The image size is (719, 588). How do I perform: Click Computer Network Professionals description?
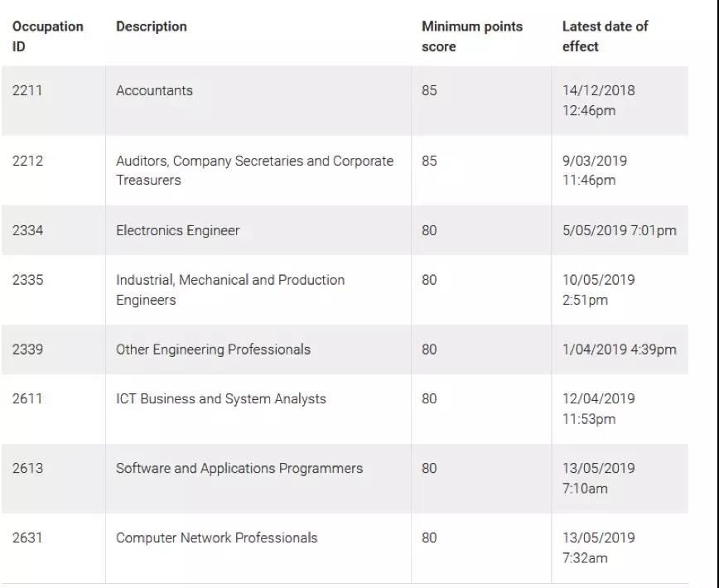(216, 537)
